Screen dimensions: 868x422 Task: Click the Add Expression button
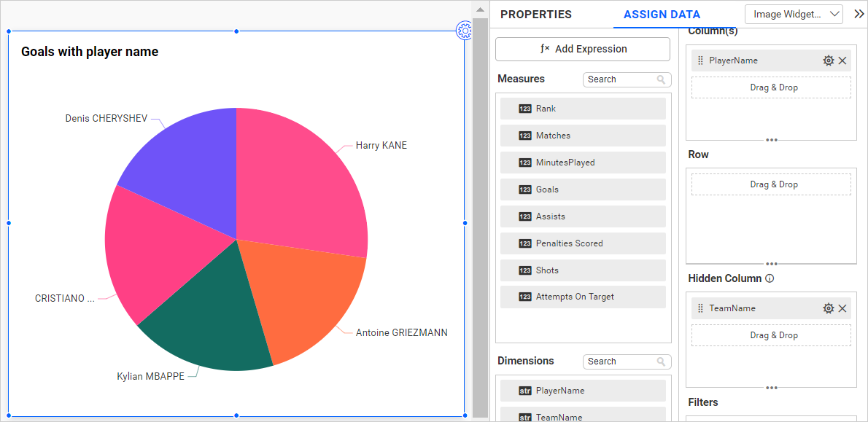(583, 49)
